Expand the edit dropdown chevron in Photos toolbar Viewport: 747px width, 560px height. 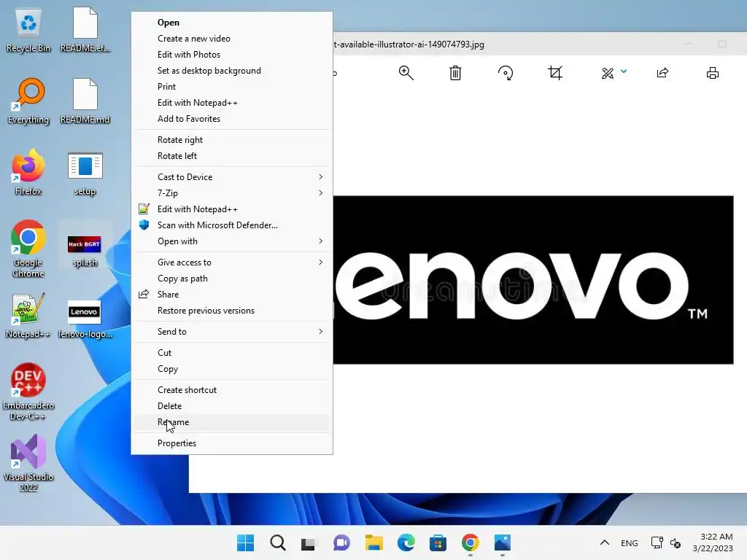coord(624,72)
